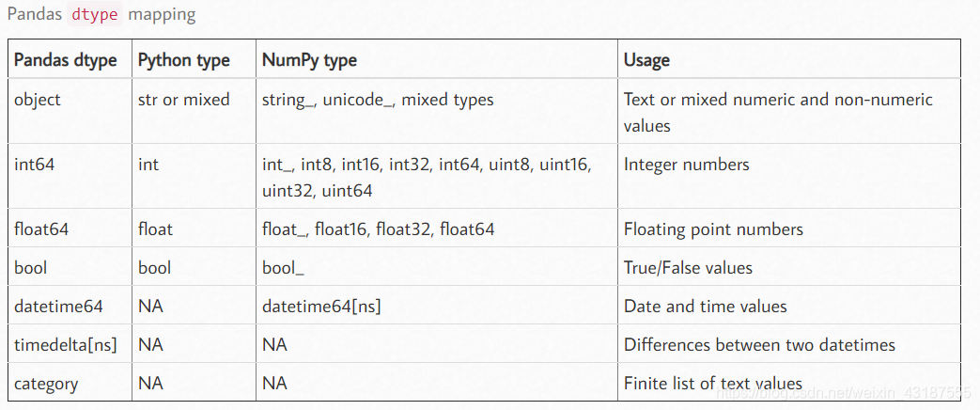This screenshot has height=410, width=980.
Task: Select the 'float64' dtype cell
Action: tap(41, 229)
